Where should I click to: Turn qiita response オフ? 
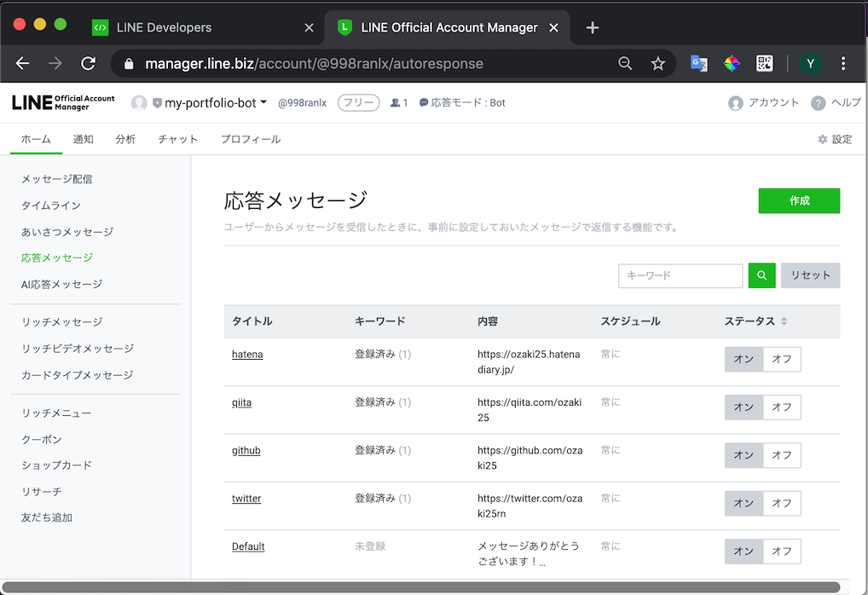[x=782, y=407]
